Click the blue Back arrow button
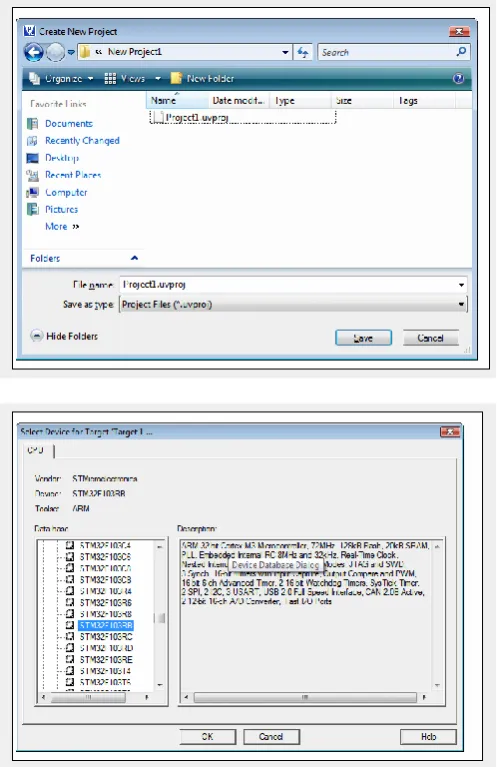 (34, 52)
